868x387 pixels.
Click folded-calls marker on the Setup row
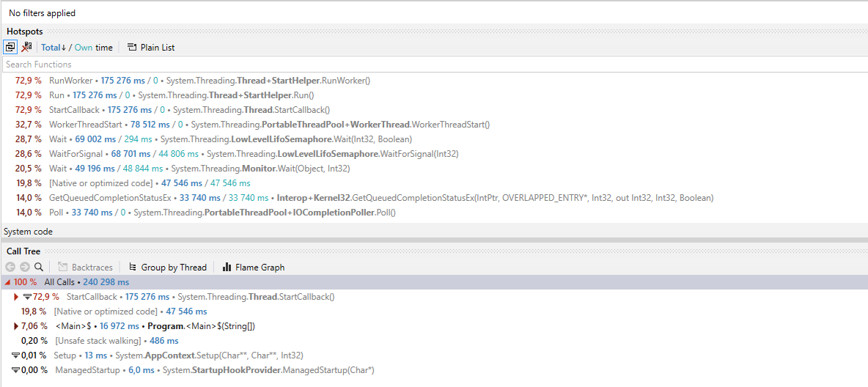click(x=15, y=355)
